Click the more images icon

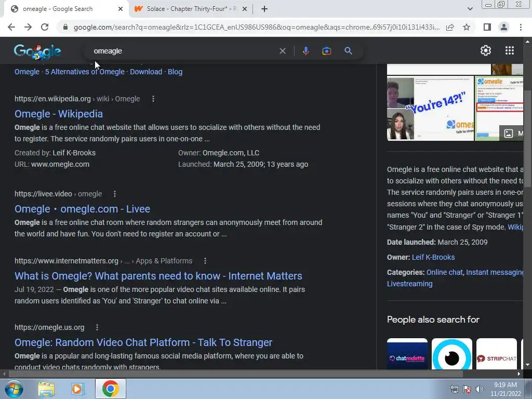(511, 133)
